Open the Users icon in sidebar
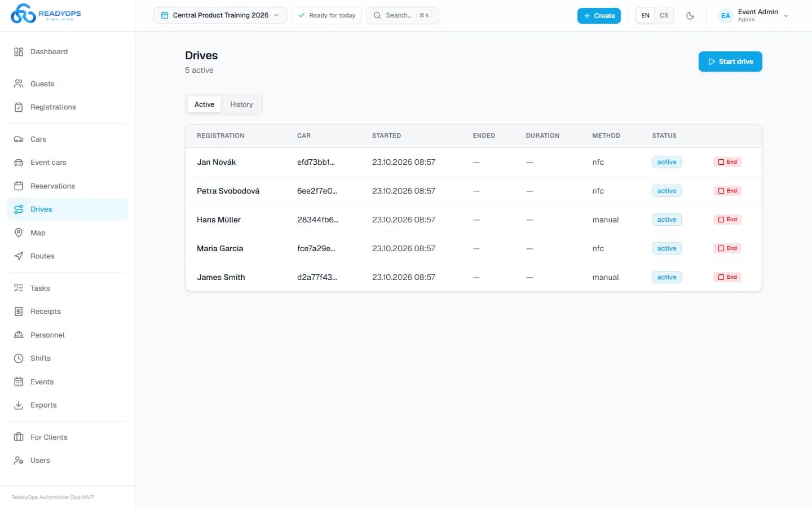Viewport: 812px width, 508px height. (19, 461)
